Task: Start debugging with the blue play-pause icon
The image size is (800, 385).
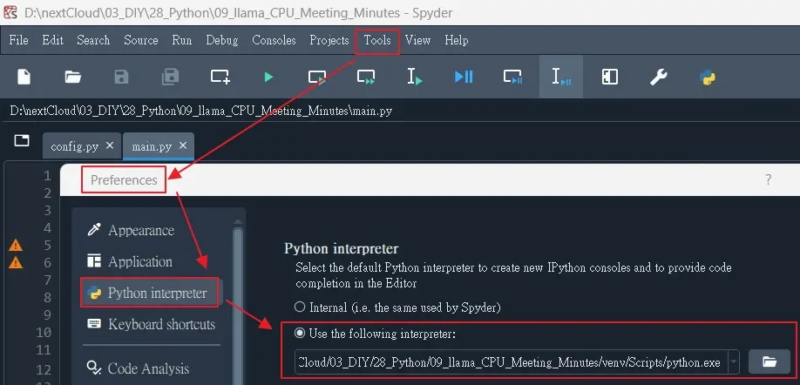Action: pyautogui.click(x=464, y=77)
